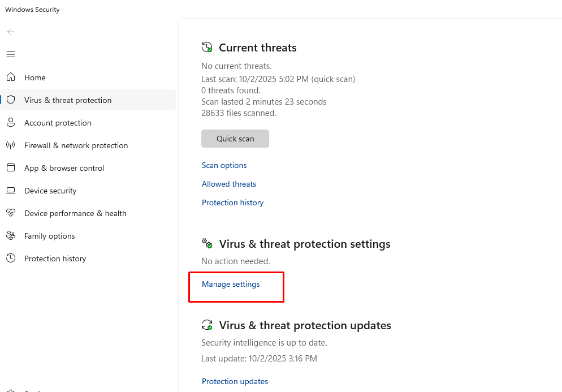The width and height of the screenshot is (562, 392).
Task: Open Protection history link under Current threats
Action: (233, 203)
